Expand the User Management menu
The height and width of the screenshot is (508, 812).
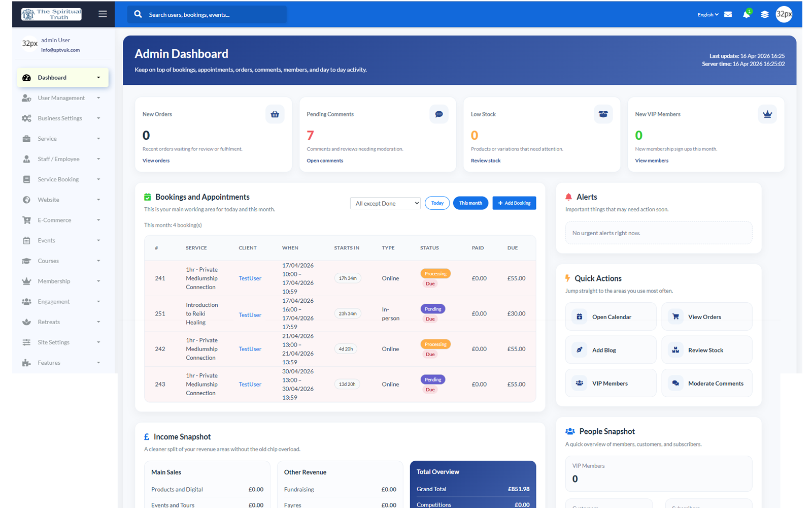(61, 98)
